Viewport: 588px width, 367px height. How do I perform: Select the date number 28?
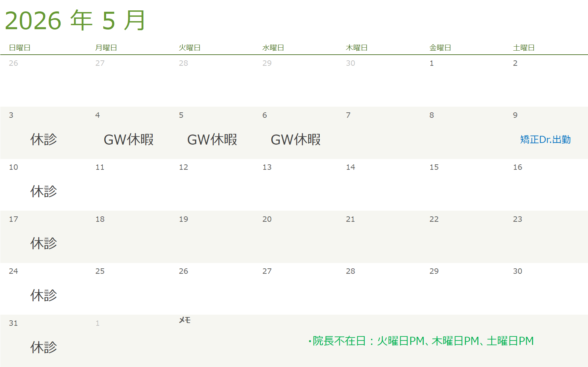click(x=350, y=271)
